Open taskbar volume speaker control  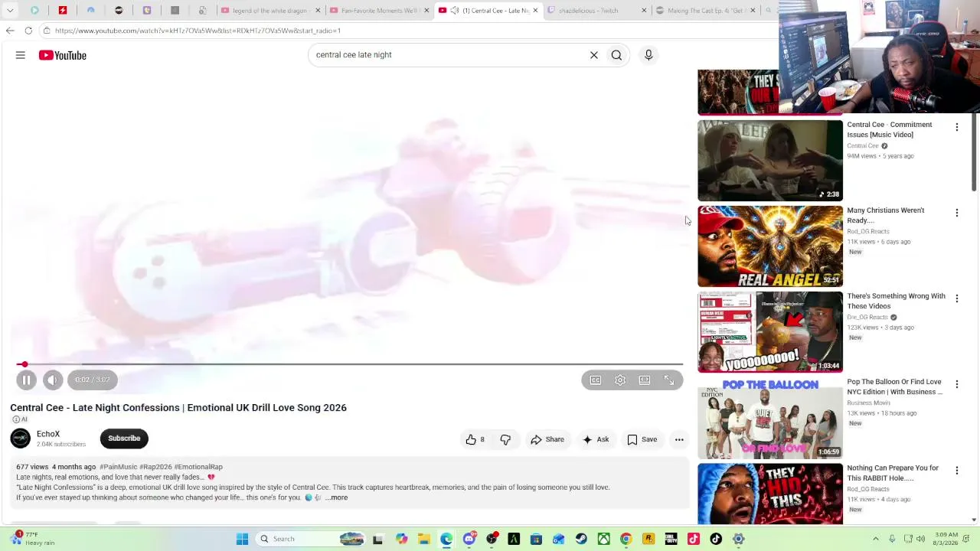tap(920, 539)
